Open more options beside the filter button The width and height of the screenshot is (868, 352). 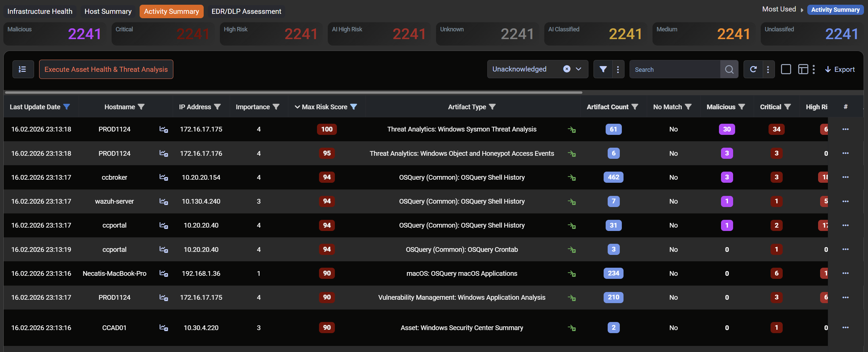(x=618, y=69)
